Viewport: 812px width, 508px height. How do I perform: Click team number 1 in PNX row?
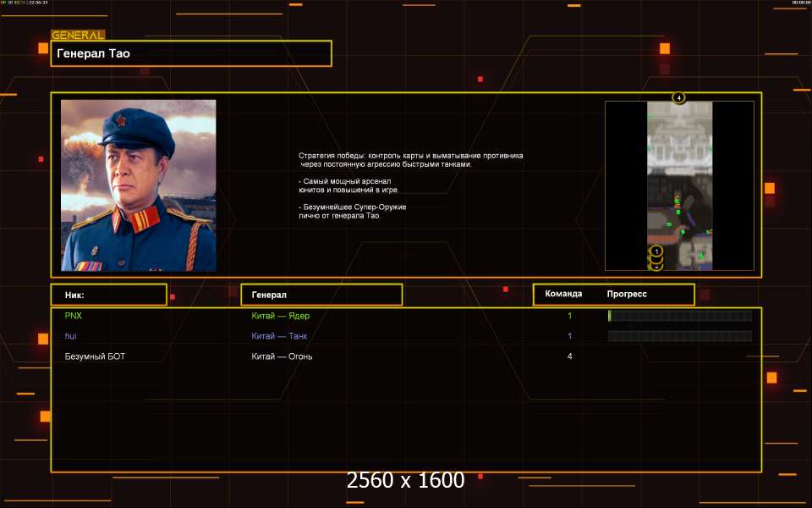[x=569, y=316]
